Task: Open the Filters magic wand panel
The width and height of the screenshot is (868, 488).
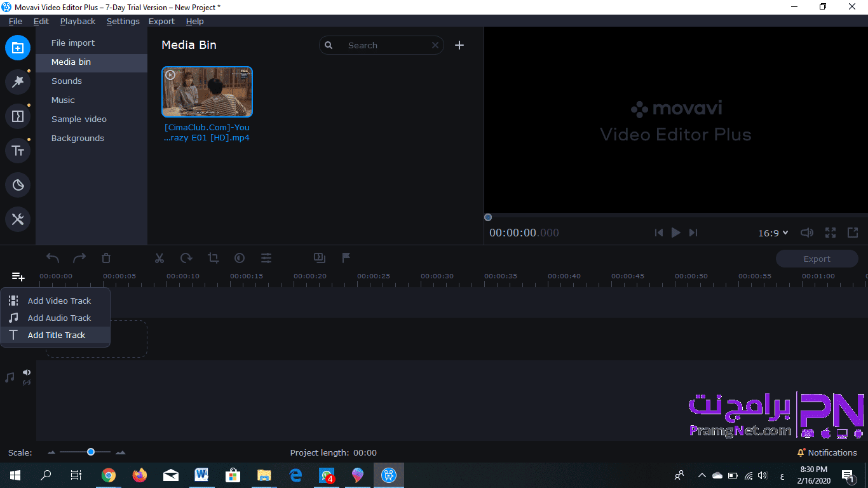Action: [x=18, y=82]
